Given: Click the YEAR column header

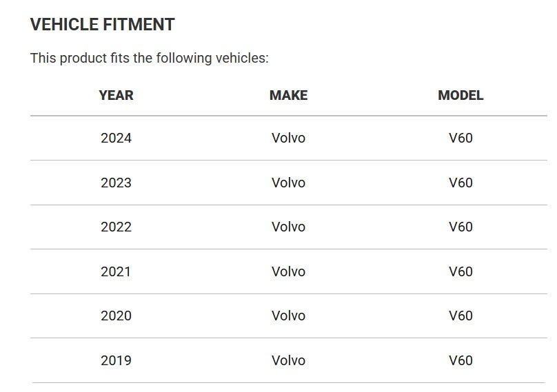Looking at the screenshot, I should 117,95.
